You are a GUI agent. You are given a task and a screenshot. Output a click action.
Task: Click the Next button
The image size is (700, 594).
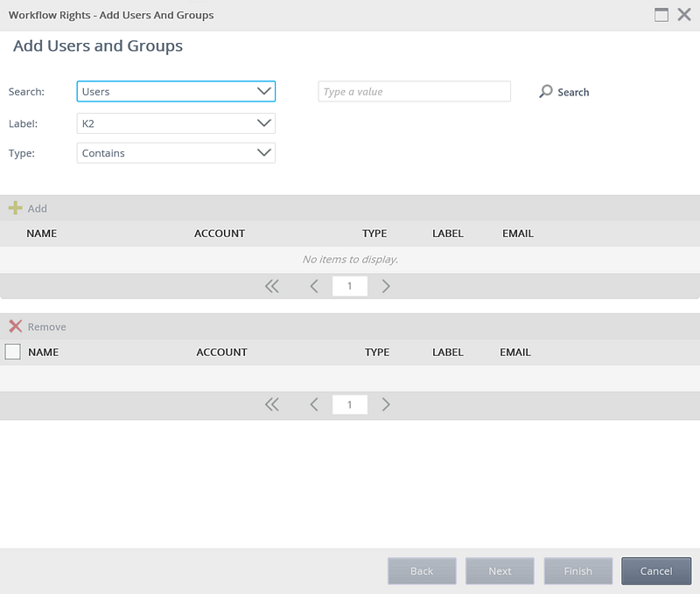[x=500, y=570]
